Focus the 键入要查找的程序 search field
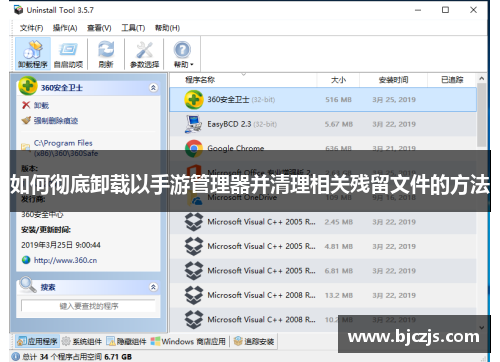The height and width of the screenshot is (362, 500). pos(88,306)
